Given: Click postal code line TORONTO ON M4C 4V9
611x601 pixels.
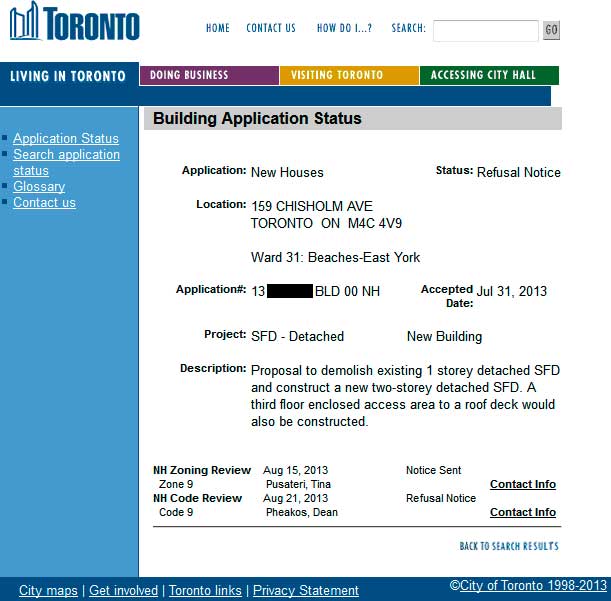Looking at the screenshot, I should pos(326,223).
